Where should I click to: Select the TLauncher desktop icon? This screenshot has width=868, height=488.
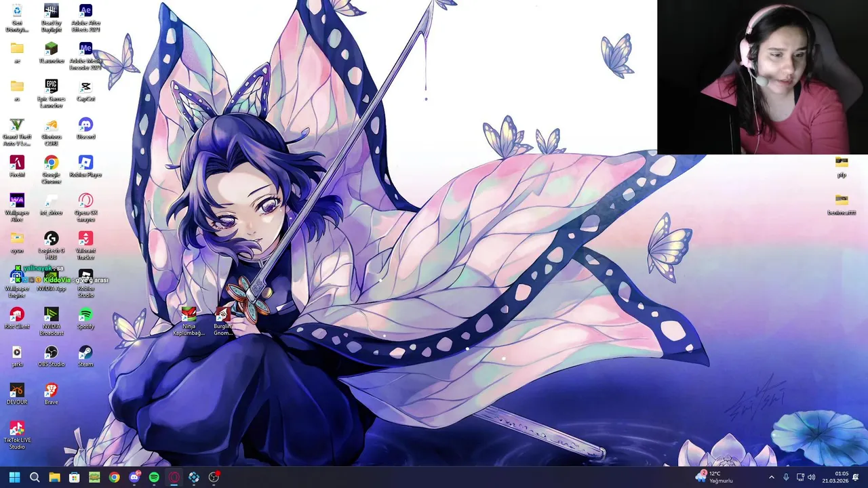click(x=51, y=53)
